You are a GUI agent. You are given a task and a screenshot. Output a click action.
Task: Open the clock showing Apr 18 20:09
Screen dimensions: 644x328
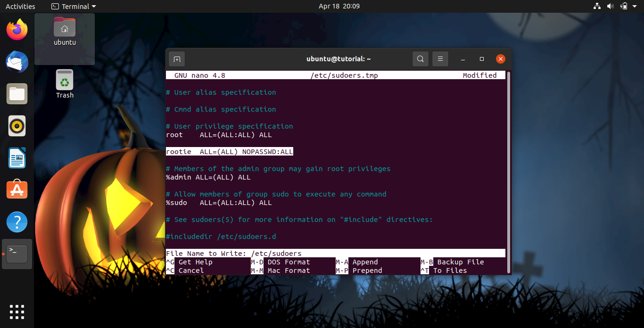pos(339,6)
